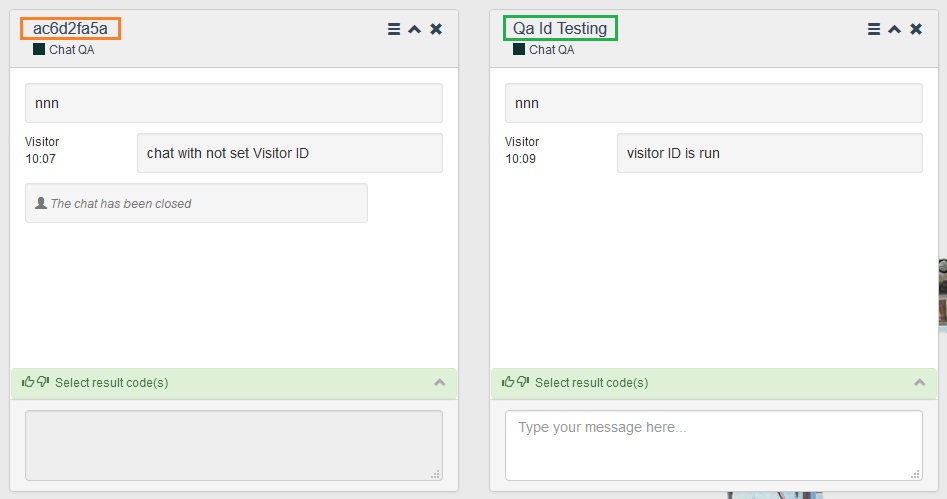Open hamburger menu in ac6d2fa5a chat
Viewport: 947px width, 499px height.
(x=394, y=29)
